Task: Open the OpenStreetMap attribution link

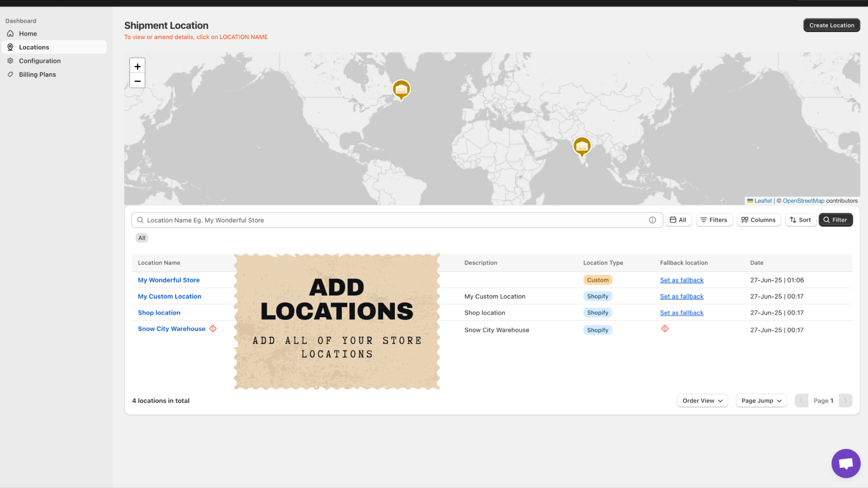Action: pyautogui.click(x=803, y=201)
